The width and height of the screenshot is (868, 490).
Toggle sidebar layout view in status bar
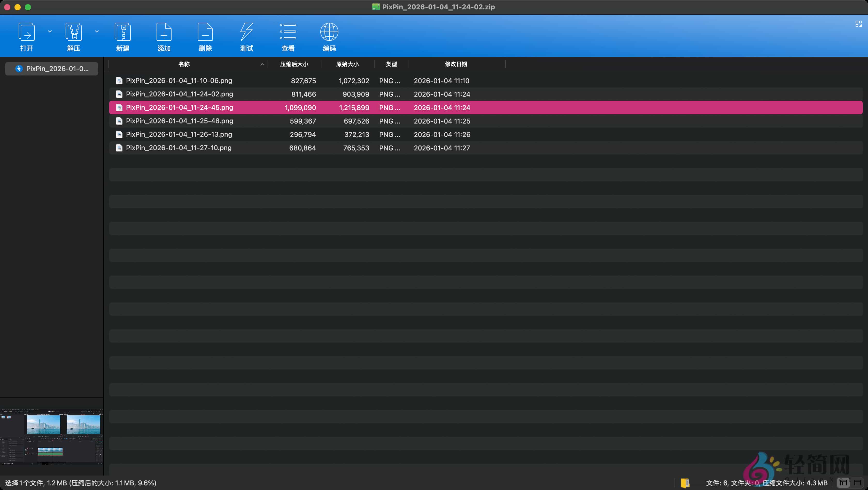[843, 483]
